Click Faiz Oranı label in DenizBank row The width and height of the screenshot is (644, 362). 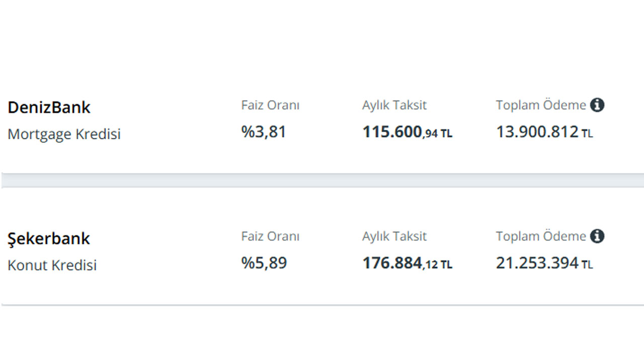[x=270, y=105]
